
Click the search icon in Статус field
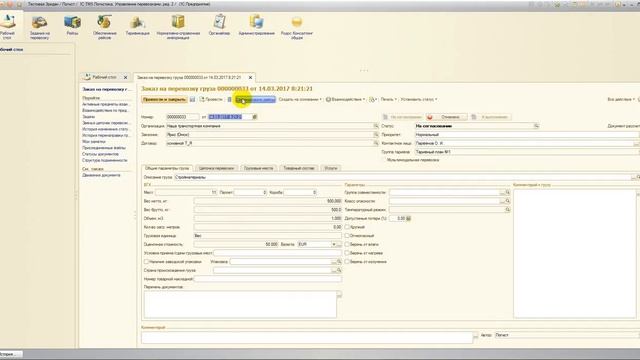point(536,126)
